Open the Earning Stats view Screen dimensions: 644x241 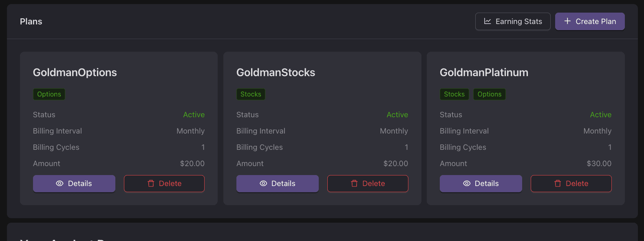tap(513, 21)
